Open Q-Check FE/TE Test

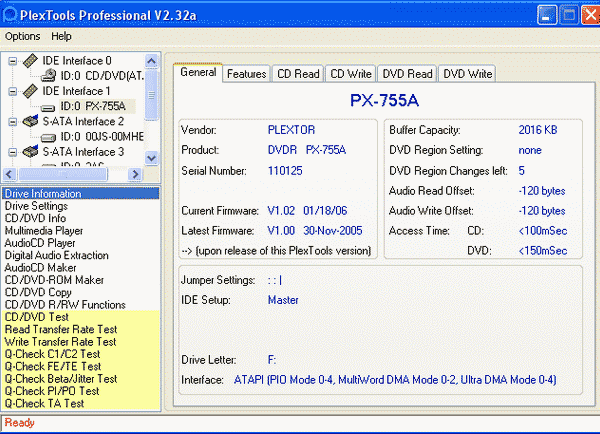click(x=81, y=366)
